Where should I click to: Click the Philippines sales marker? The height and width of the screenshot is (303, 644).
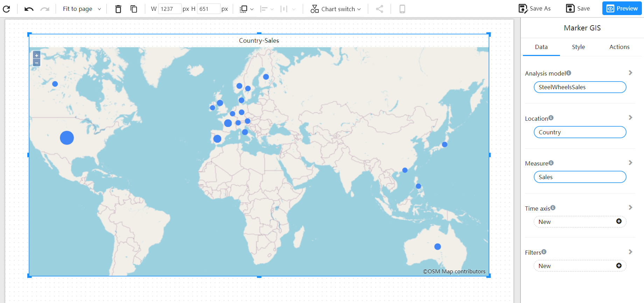pos(418,186)
